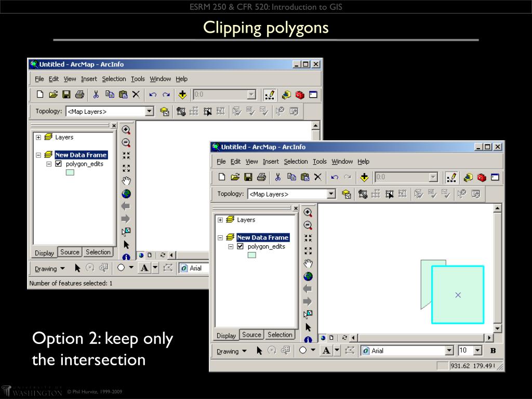Click the polygon_edits color symbol in the front window
The height and width of the screenshot is (399, 532).
(x=252, y=255)
